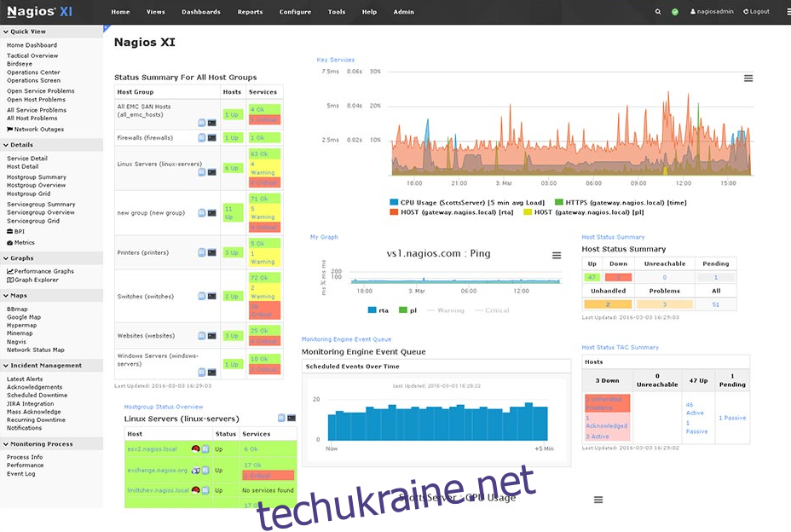
Task: Open the Key Services chart hamburger menu
Action: click(x=748, y=78)
